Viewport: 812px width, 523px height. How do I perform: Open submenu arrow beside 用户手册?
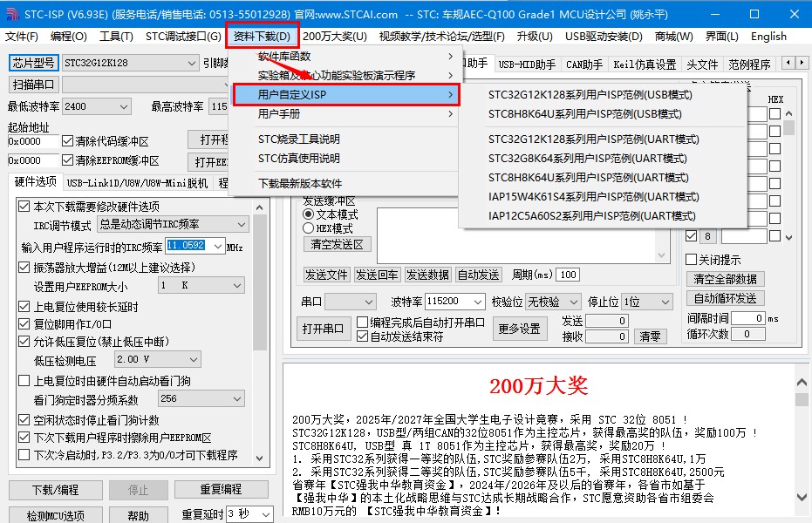(451, 114)
